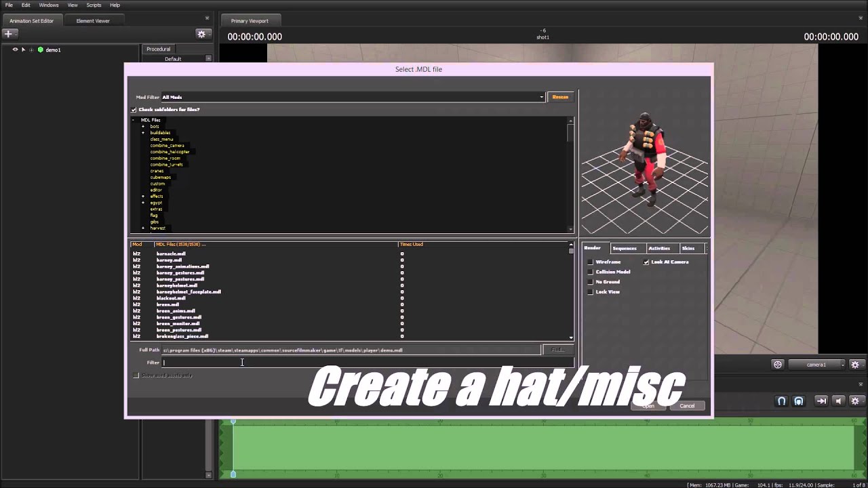
Task: Open the View menu
Action: pyautogui.click(x=73, y=5)
